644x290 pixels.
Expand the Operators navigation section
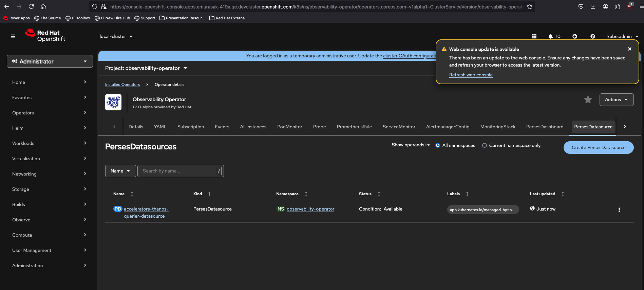coord(49,113)
